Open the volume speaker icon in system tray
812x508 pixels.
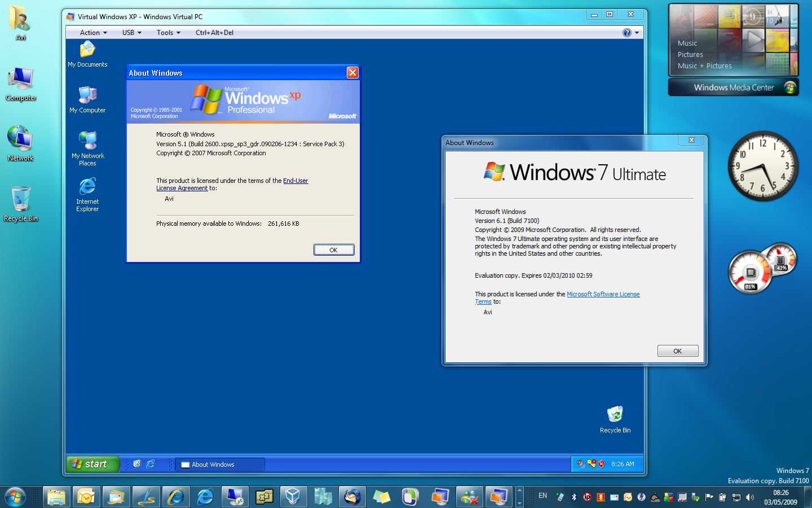coord(750,497)
